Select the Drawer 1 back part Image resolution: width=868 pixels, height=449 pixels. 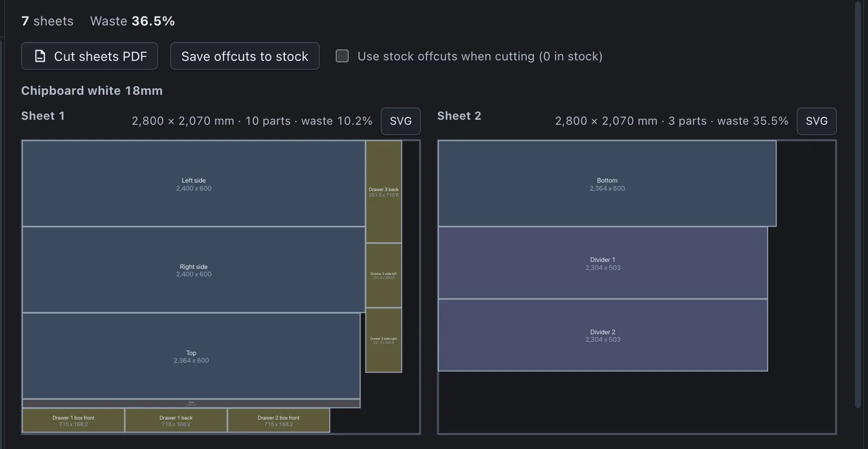tap(176, 421)
